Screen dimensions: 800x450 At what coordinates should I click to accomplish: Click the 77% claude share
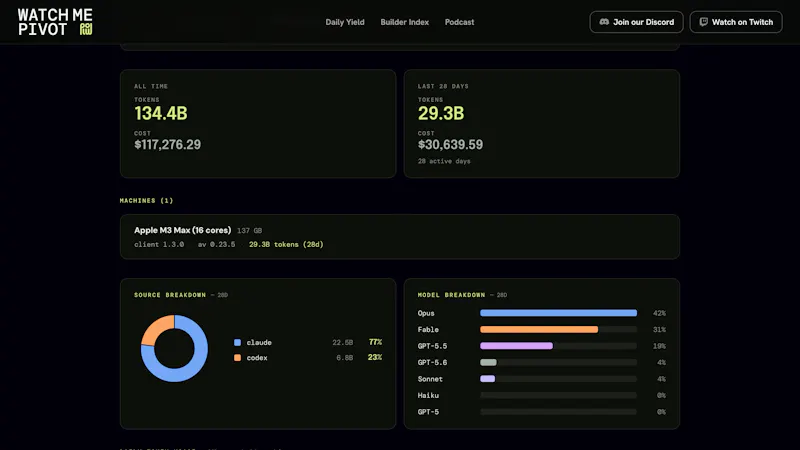point(376,342)
